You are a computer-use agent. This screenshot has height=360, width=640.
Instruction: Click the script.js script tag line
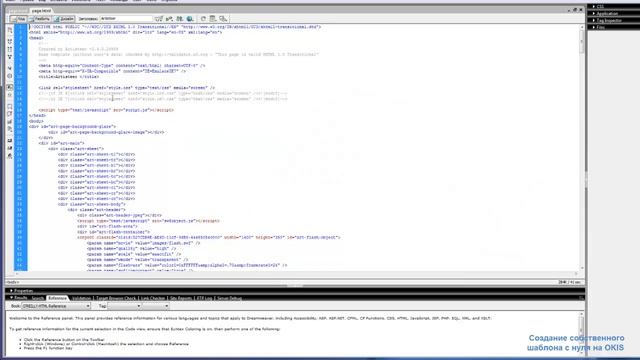point(107,110)
